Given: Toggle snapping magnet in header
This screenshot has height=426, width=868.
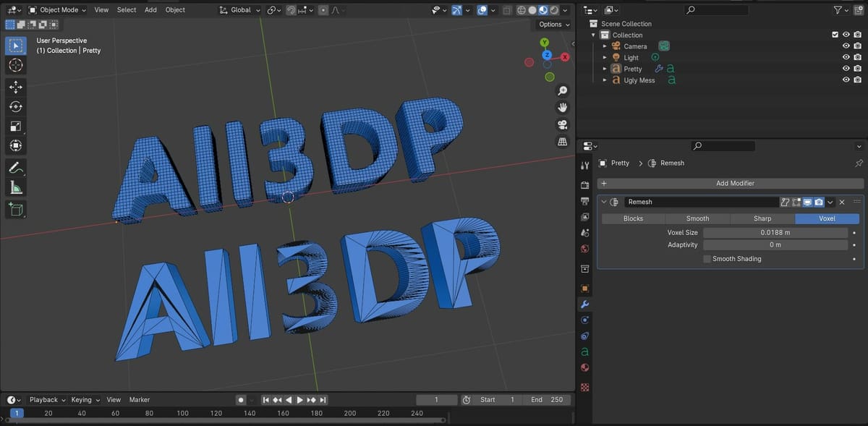Looking at the screenshot, I should pyautogui.click(x=290, y=10).
